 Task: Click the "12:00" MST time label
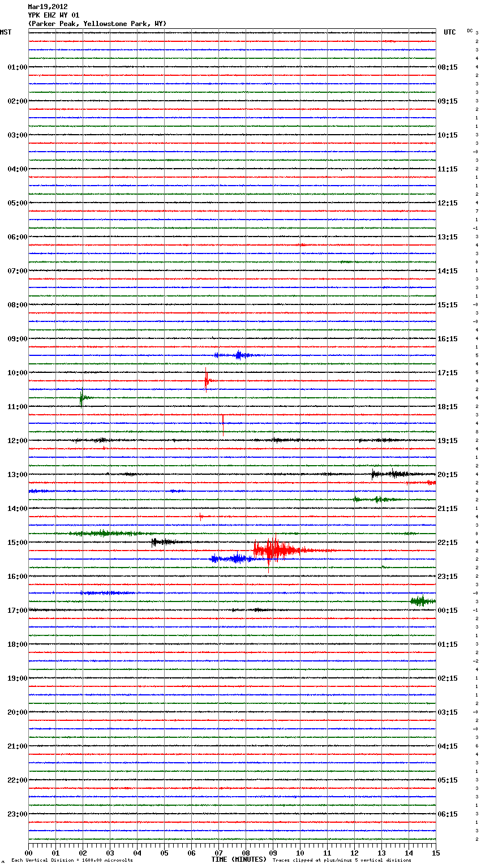17,441
